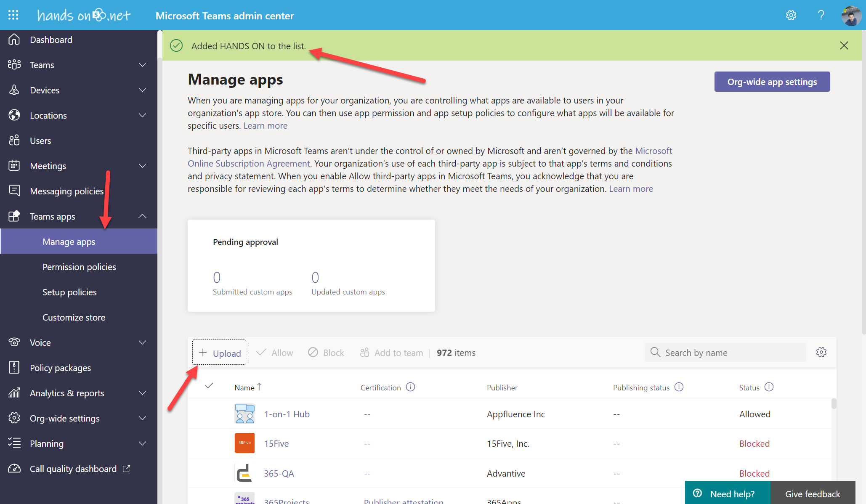
Task: Toggle the select-all checkmark in table header
Action: [209, 386]
